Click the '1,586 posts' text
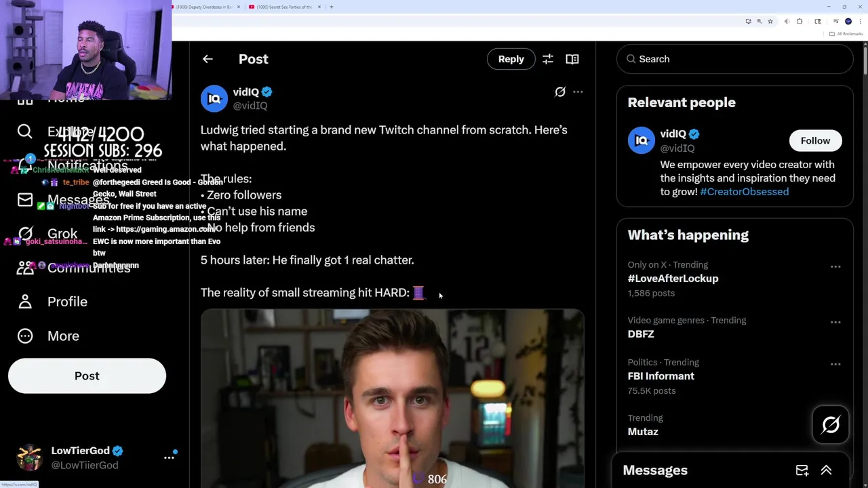Image resolution: width=868 pixels, height=488 pixels. (651, 293)
